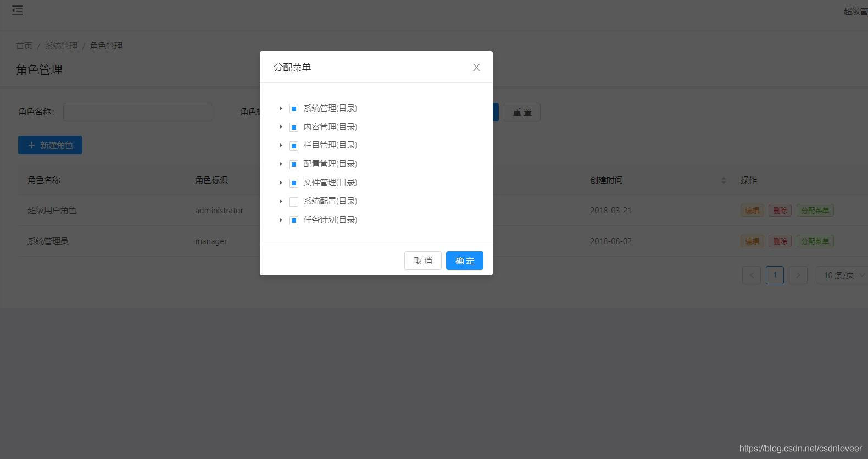This screenshot has height=459, width=868.
Task: Close the 分配菜单 dialog
Action: [x=476, y=67]
